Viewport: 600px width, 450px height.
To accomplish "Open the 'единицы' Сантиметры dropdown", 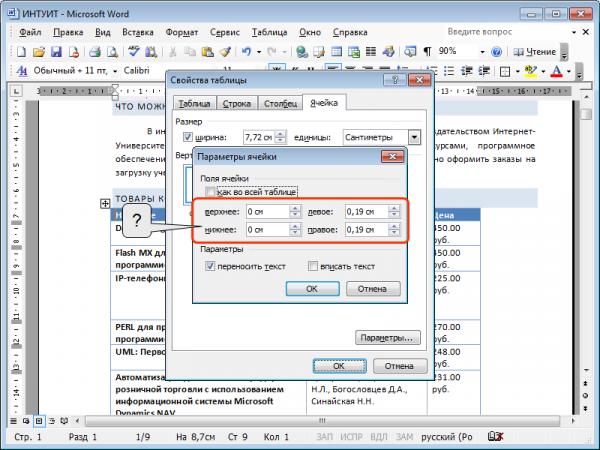I will point(414,137).
